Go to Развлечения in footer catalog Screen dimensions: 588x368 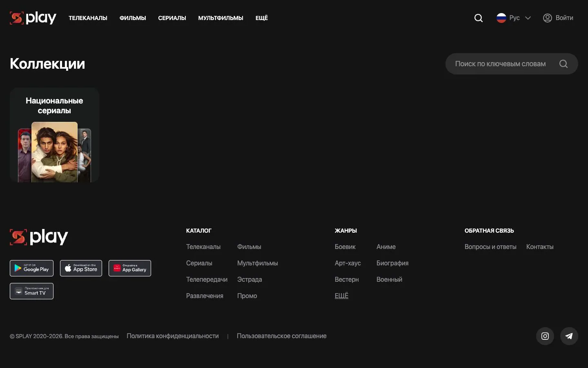[x=205, y=296]
